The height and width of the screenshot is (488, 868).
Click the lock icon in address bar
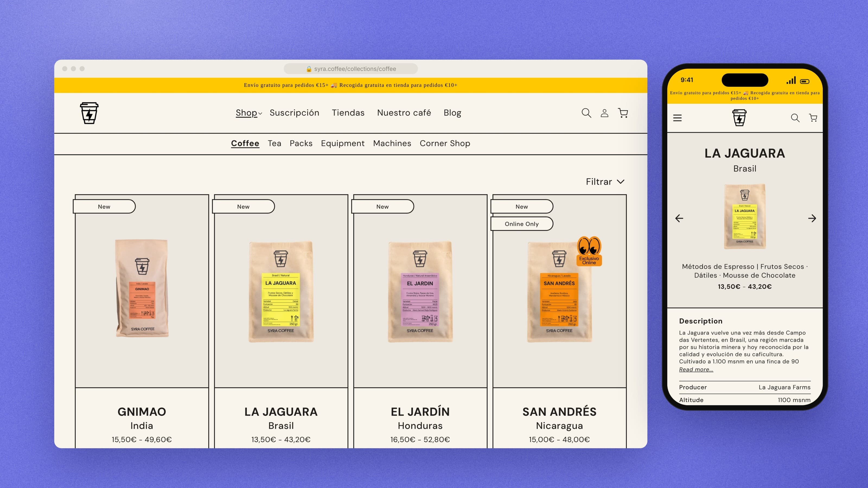pos(309,69)
